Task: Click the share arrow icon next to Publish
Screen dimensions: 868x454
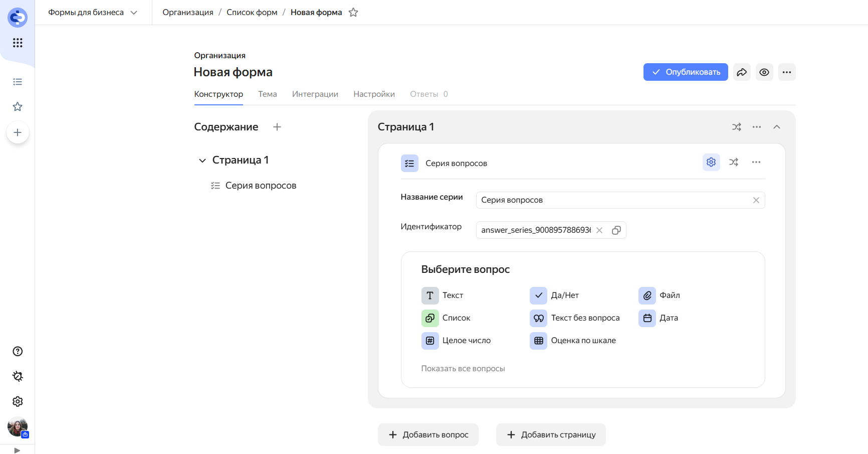Action: click(742, 72)
